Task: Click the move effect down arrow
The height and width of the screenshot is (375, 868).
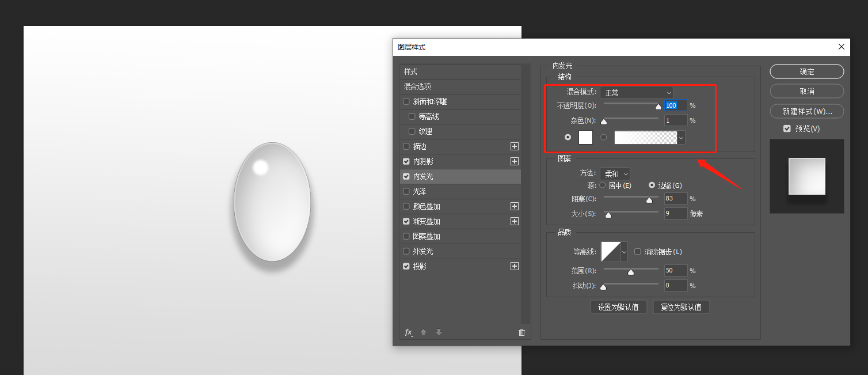Action: [439, 332]
